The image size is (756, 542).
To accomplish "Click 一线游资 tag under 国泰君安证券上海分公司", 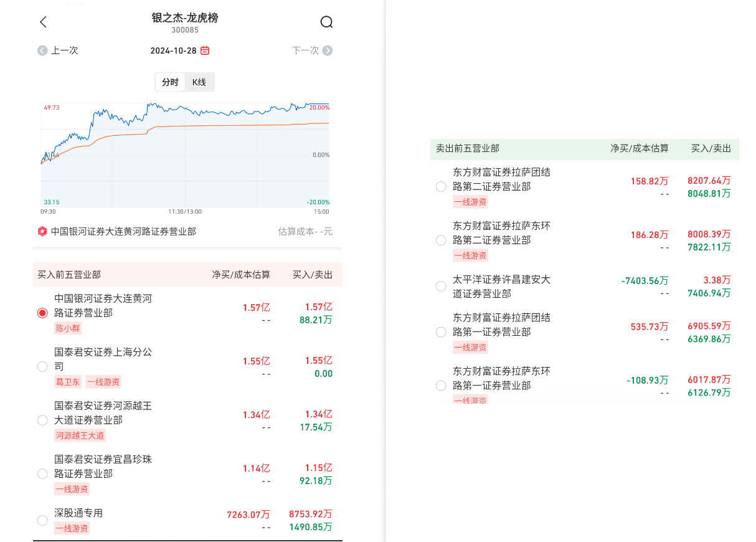I will coord(103,382).
